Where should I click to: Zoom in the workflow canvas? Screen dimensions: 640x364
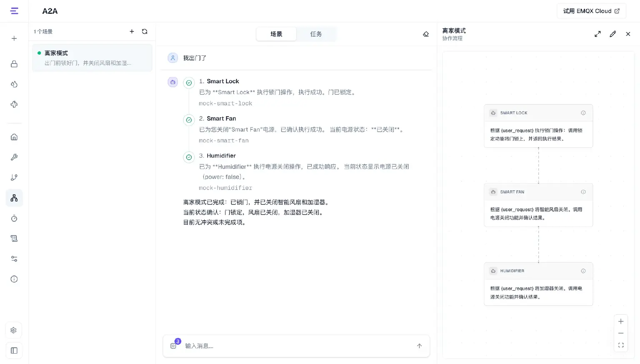621,322
